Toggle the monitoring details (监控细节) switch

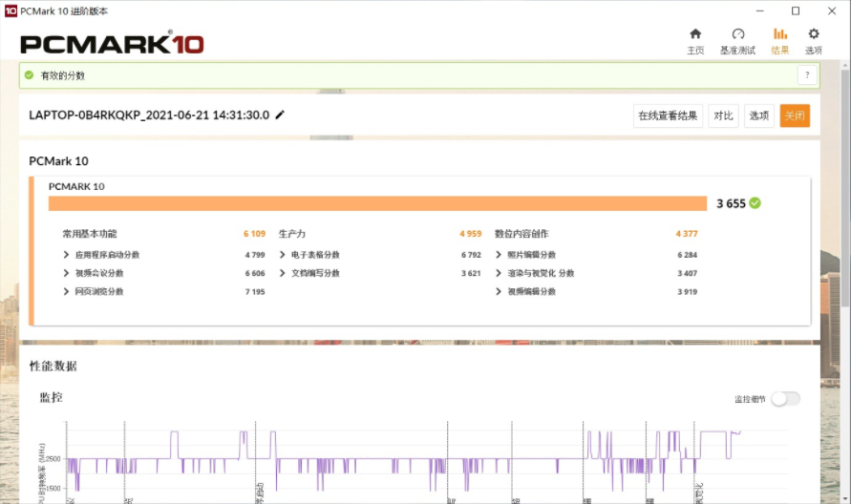pyautogui.click(x=785, y=399)
